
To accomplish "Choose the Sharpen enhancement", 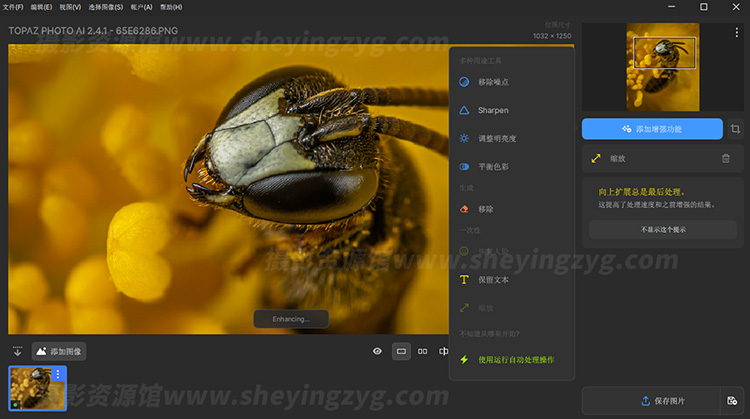I will coord(492,110).
